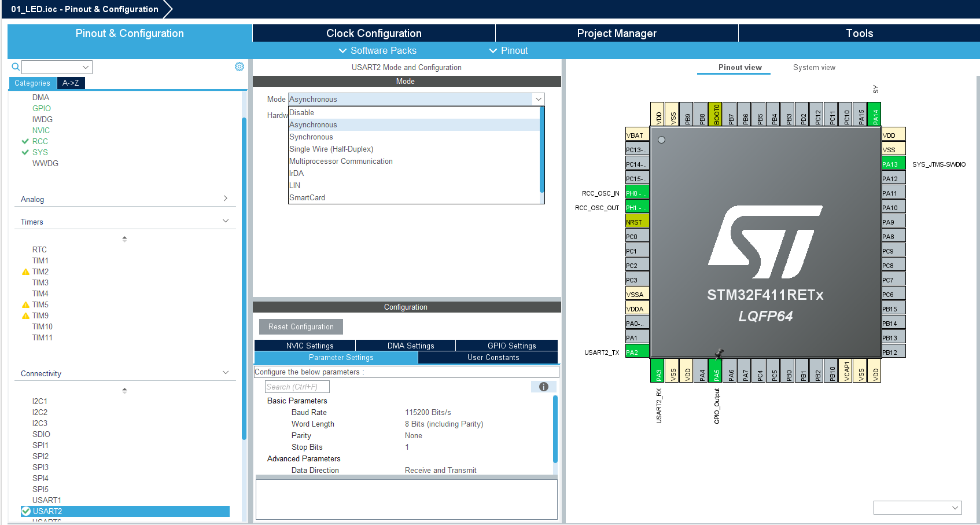Click the Parity value None
Screen dimensions: 980x525
[414, 435]
